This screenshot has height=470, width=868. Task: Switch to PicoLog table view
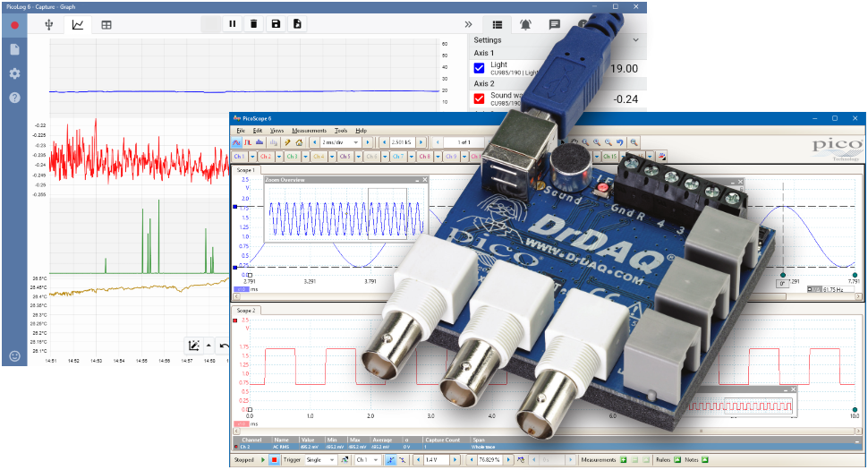[x=106, y=24]
